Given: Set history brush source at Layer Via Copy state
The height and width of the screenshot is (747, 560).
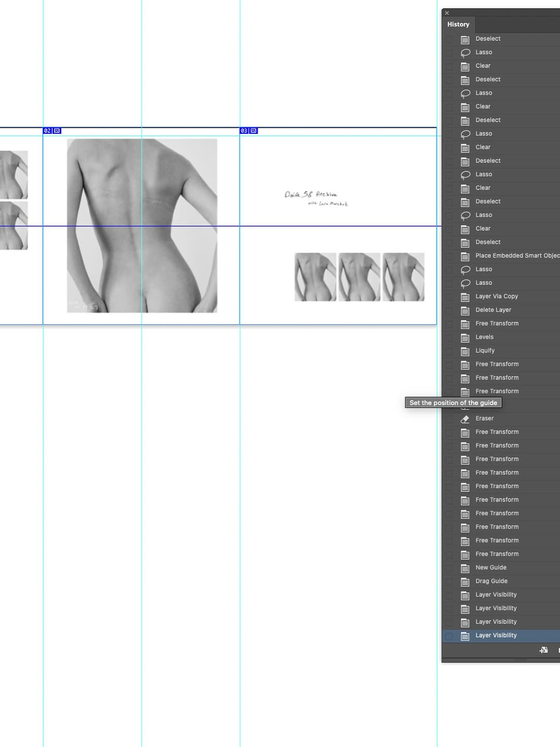Looking at the screenshot, I should 449,297.
